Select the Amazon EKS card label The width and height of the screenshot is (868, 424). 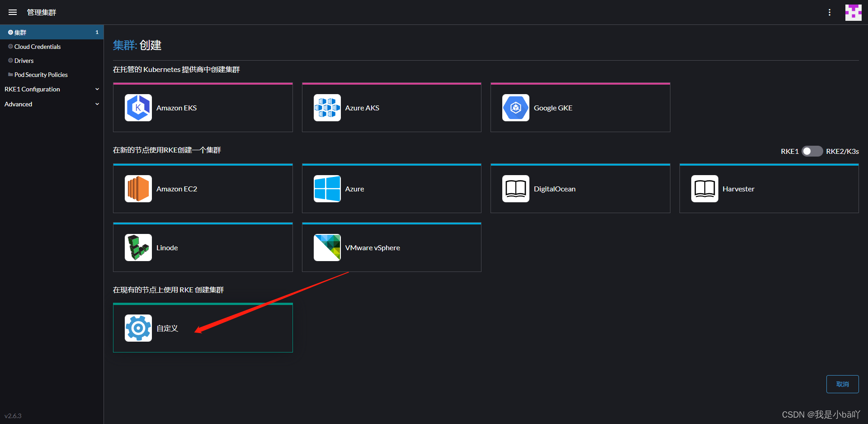(x=176, y=108)
